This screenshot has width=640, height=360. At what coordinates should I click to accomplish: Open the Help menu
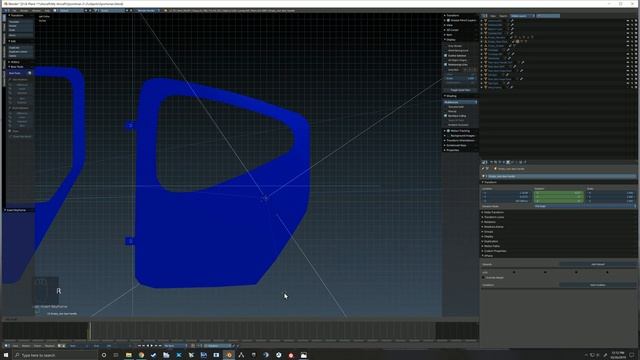tap(47, 10)
